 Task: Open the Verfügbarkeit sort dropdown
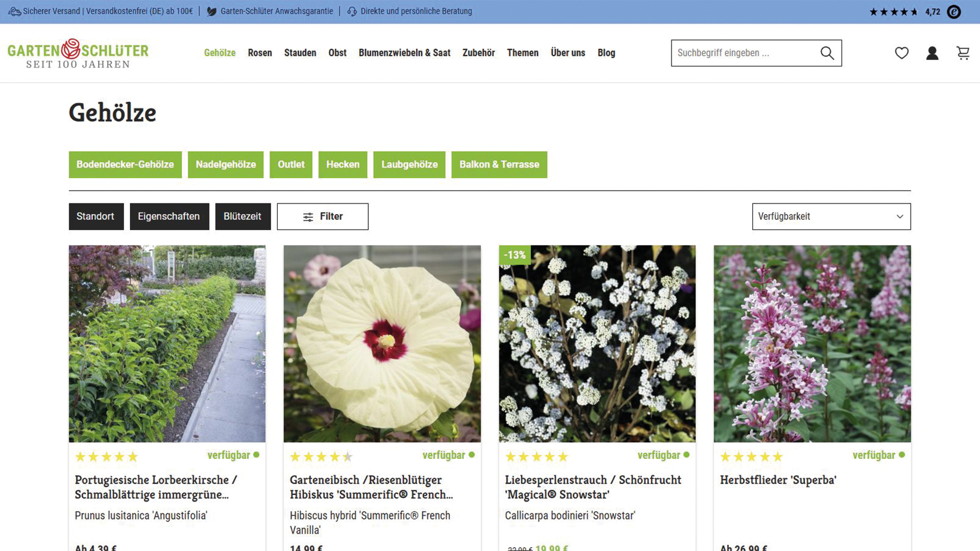click(831, 216)
